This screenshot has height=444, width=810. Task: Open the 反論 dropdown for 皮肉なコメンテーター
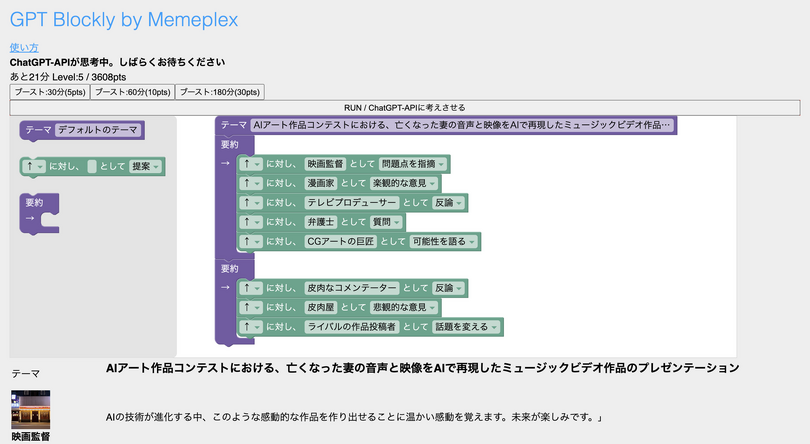point(448,288)
